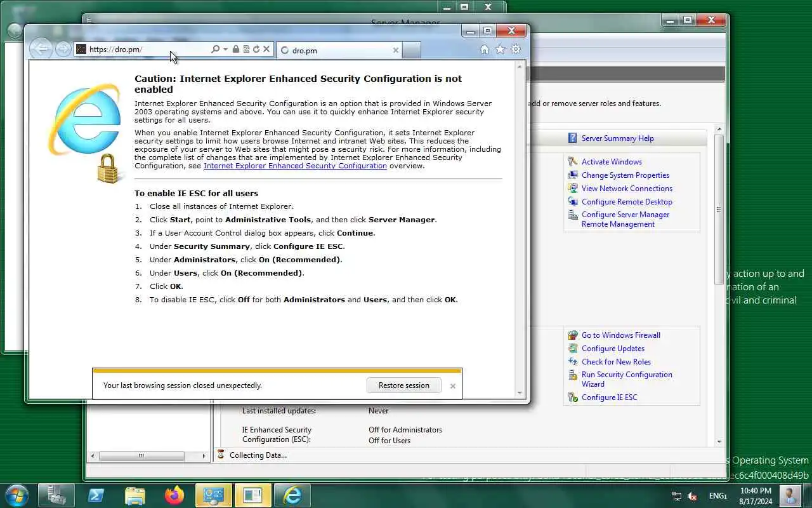
Task: Click 'Off for Administrators' status value
Action: click(x=405, y=430)
